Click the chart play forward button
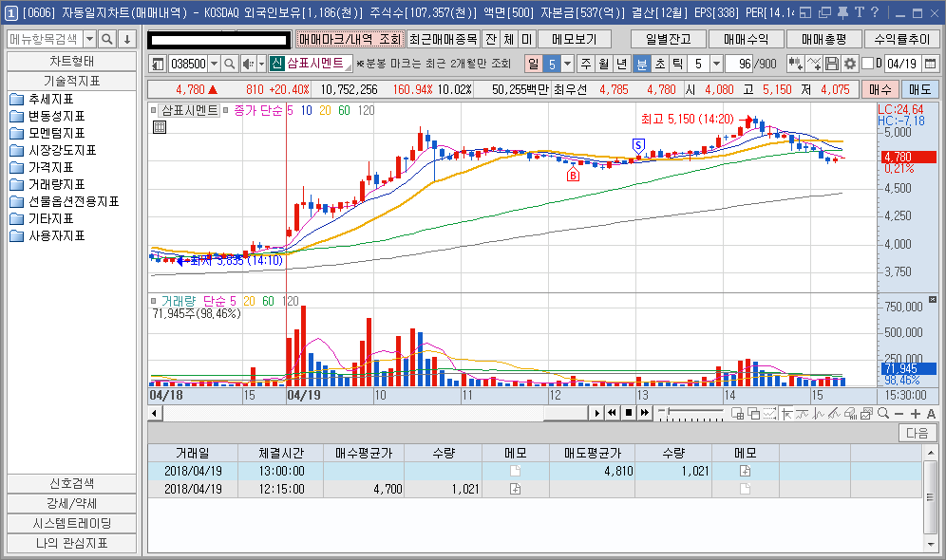 coord(596,413)
